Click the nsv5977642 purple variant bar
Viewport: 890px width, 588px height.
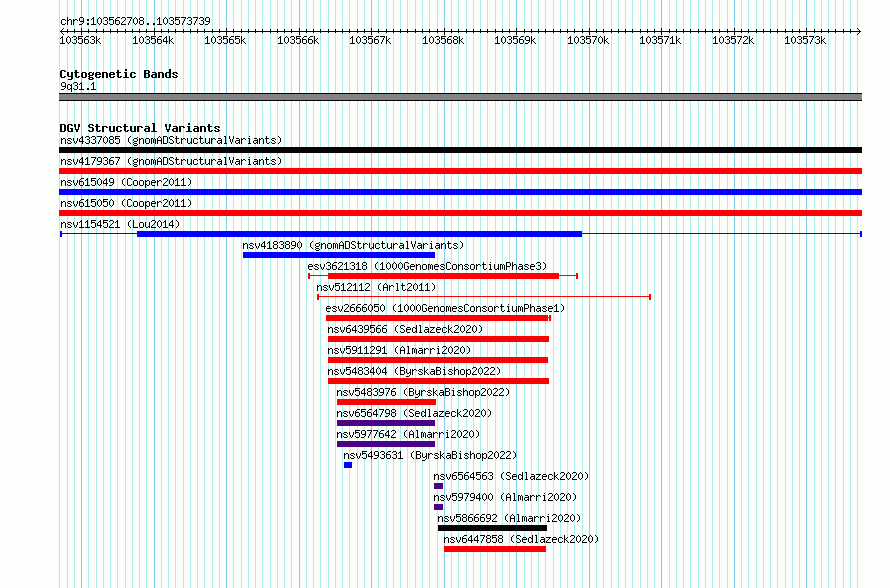click(x=386, y=444)
